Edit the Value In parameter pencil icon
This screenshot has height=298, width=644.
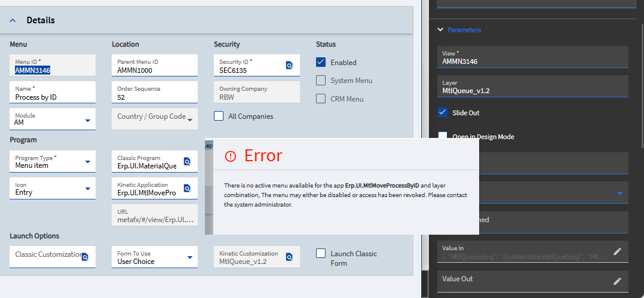point(617,251)
